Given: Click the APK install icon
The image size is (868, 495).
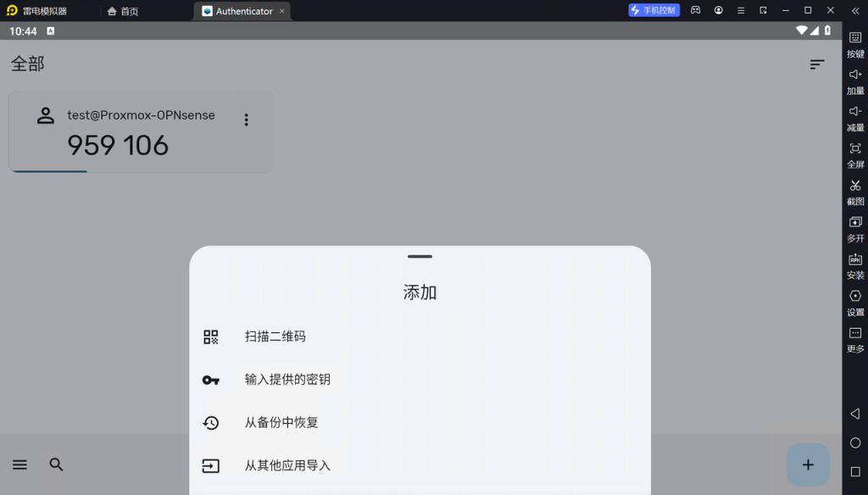Looking at the screenshot, I should 855,259.
